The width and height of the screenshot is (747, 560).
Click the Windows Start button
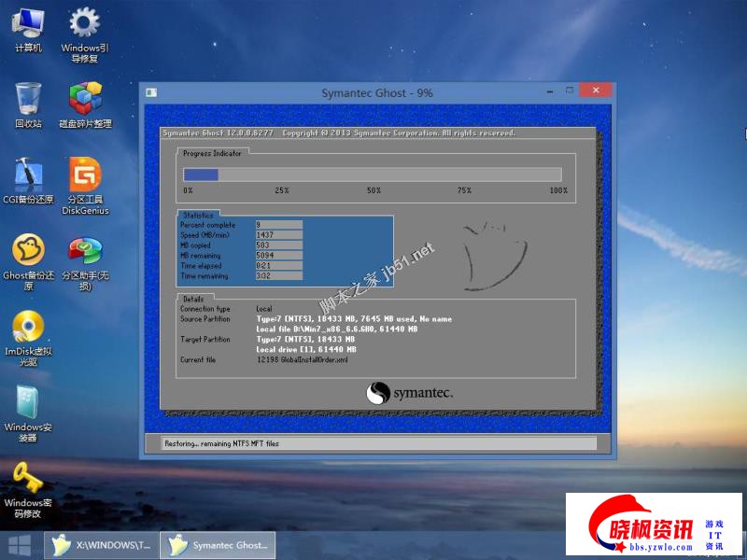pos(19,545)
